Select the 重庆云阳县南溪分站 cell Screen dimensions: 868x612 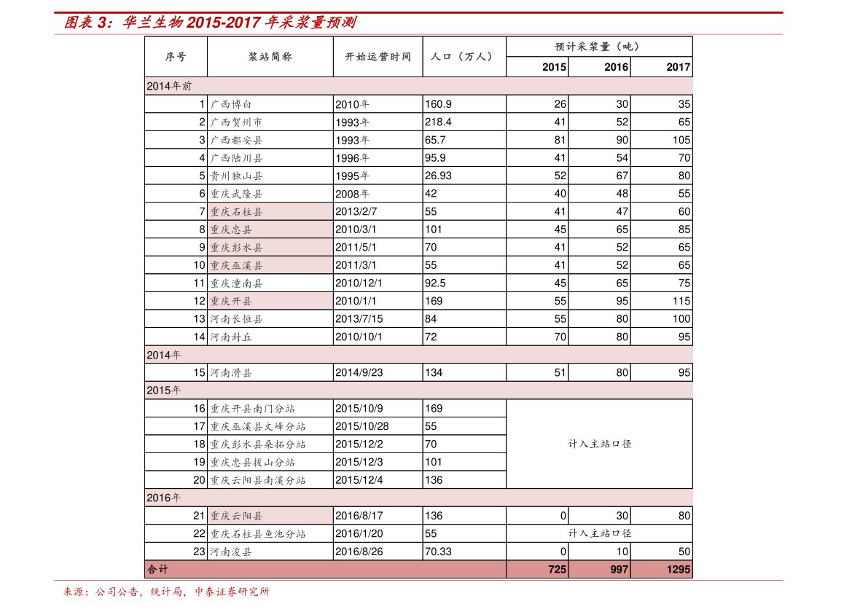pyautogui.click(x=257, y=480)
